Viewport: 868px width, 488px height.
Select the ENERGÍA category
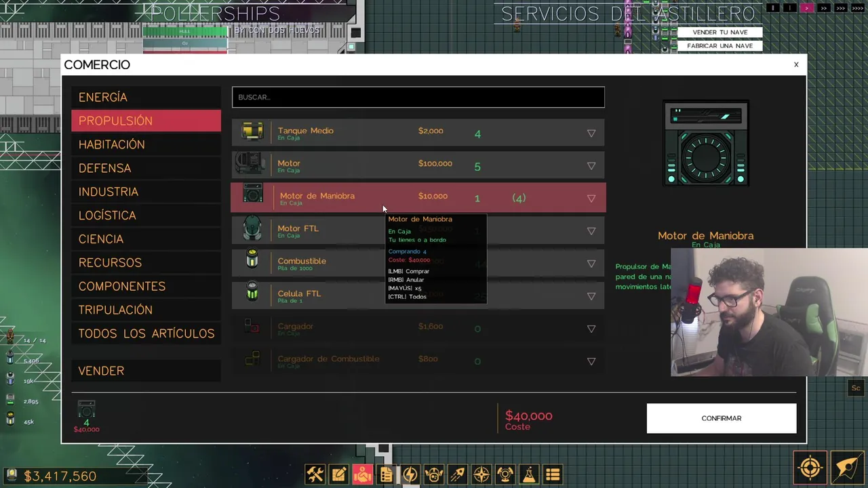click(146, 97)
